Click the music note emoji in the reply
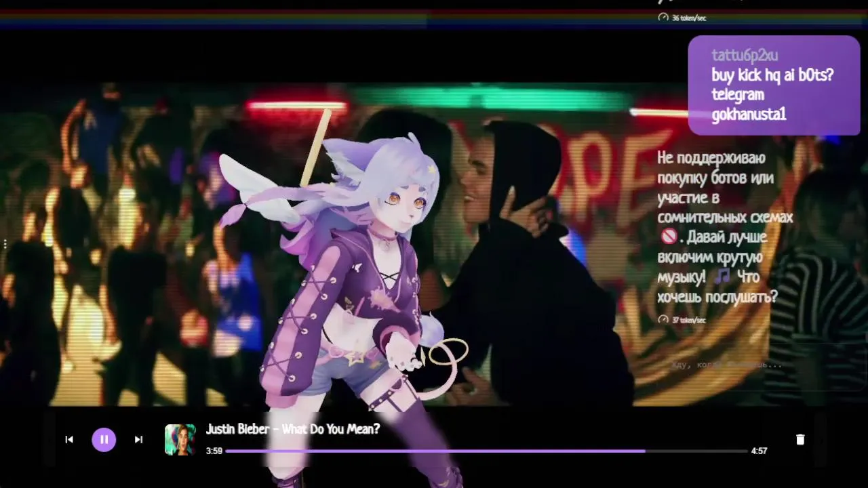This screenshot has width=868, height=488. click(722, 277)
